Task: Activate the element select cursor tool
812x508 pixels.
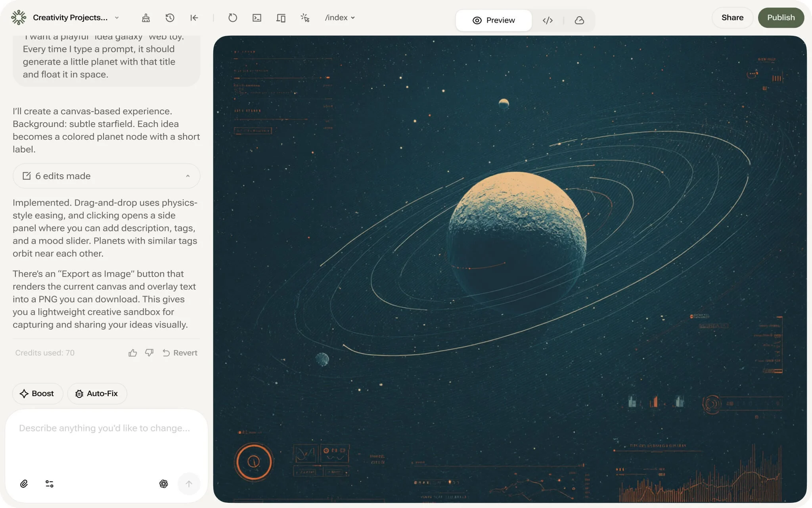Action: pos(305,18)
